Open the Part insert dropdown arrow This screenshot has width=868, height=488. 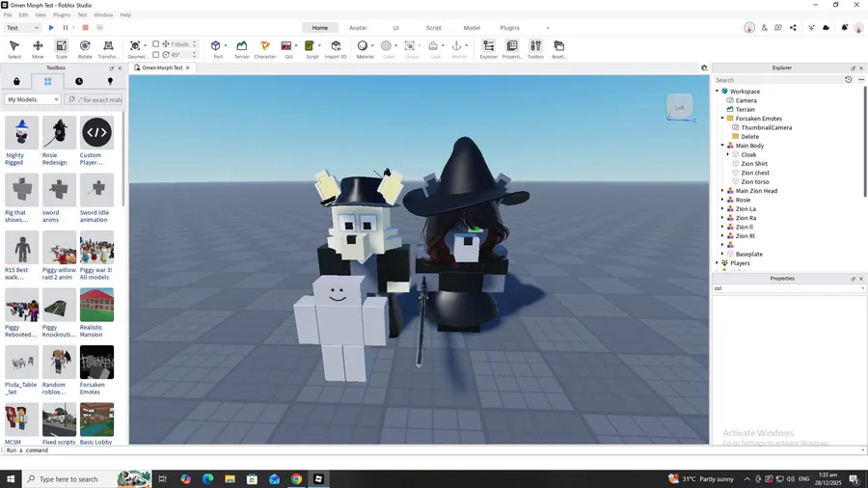226,46
